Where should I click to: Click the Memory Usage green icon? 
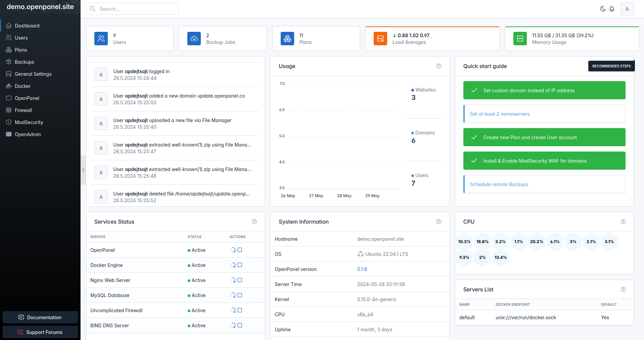click(x=520, y=39)
